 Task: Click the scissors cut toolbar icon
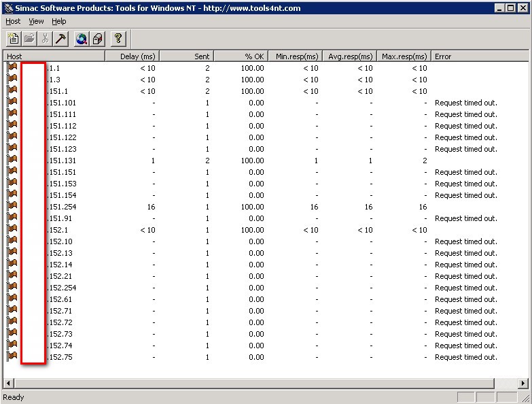click(x=46, y=39)
